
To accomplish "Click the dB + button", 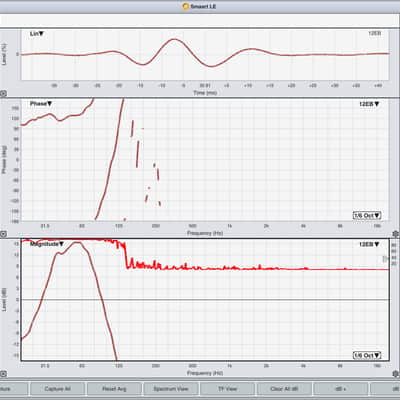I will pyautogui.click(x=341, y=389).
